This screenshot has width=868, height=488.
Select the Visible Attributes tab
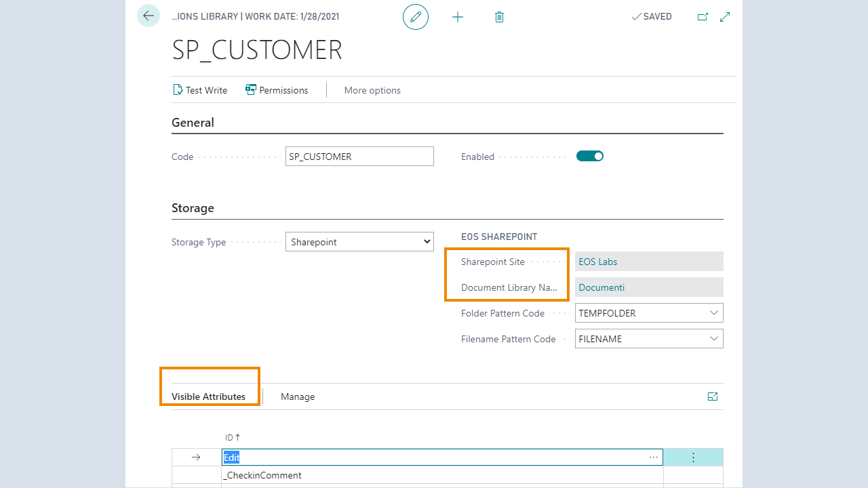coord(208,396)
